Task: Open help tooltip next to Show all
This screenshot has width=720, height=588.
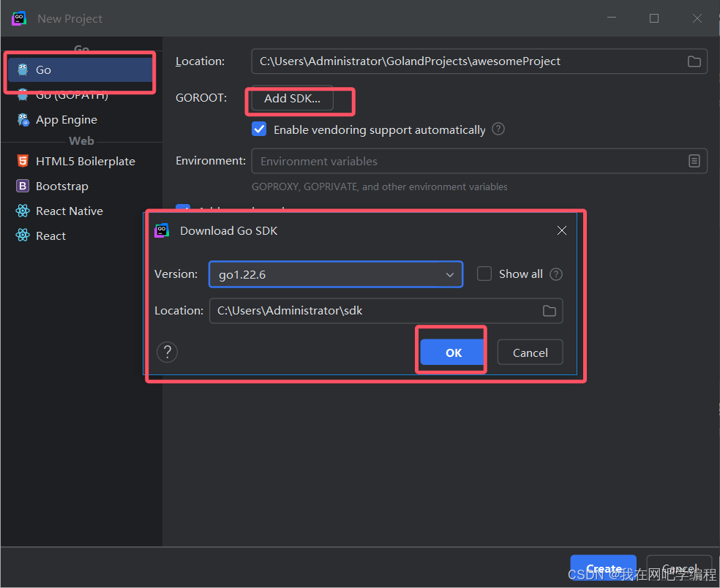Action: (x=556, y=274)
